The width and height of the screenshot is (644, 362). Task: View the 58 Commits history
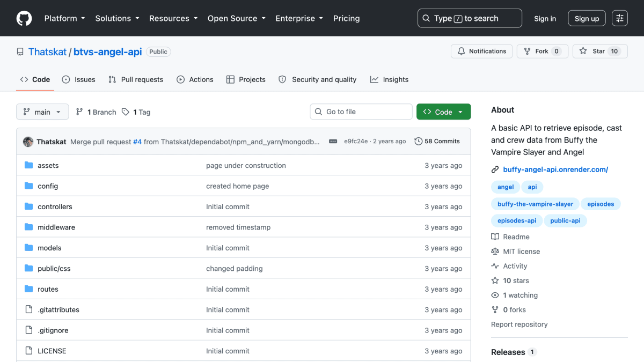[x=437, y=142]
